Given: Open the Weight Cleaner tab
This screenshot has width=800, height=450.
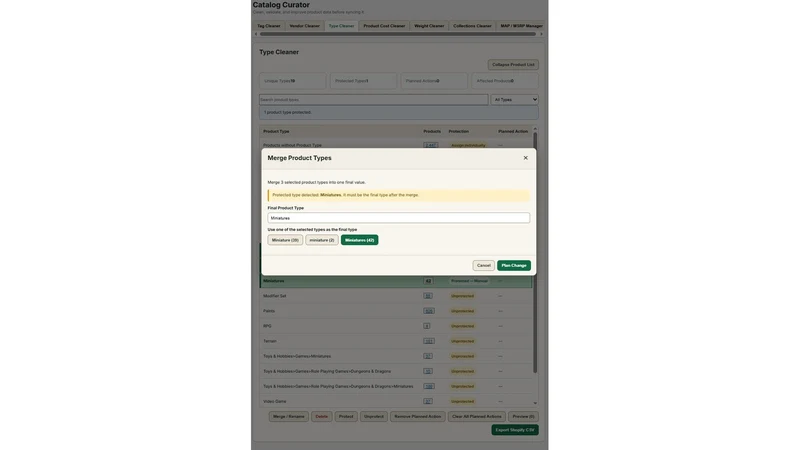Looking at the screenshot, I should 429,26.
